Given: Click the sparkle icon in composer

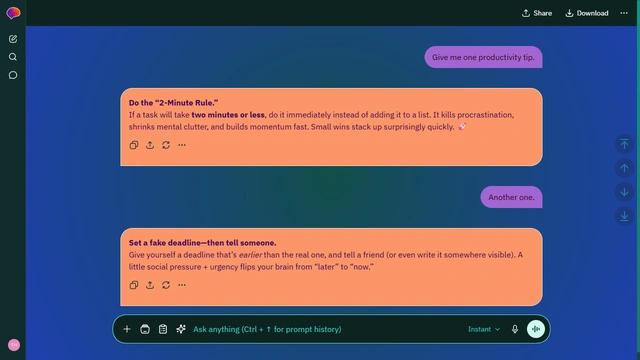Looking at the screenshot, I should [x=181, y=329].
